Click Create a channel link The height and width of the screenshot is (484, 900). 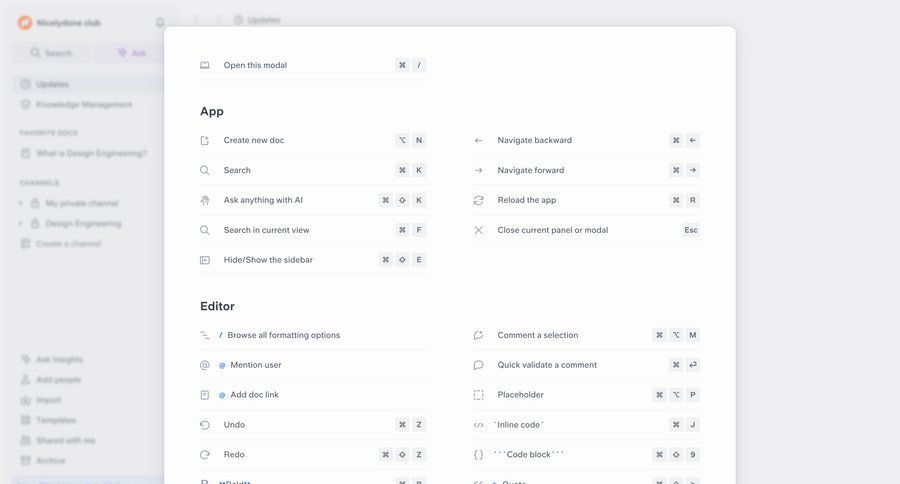pyautogui.click(x=68, y=244)
